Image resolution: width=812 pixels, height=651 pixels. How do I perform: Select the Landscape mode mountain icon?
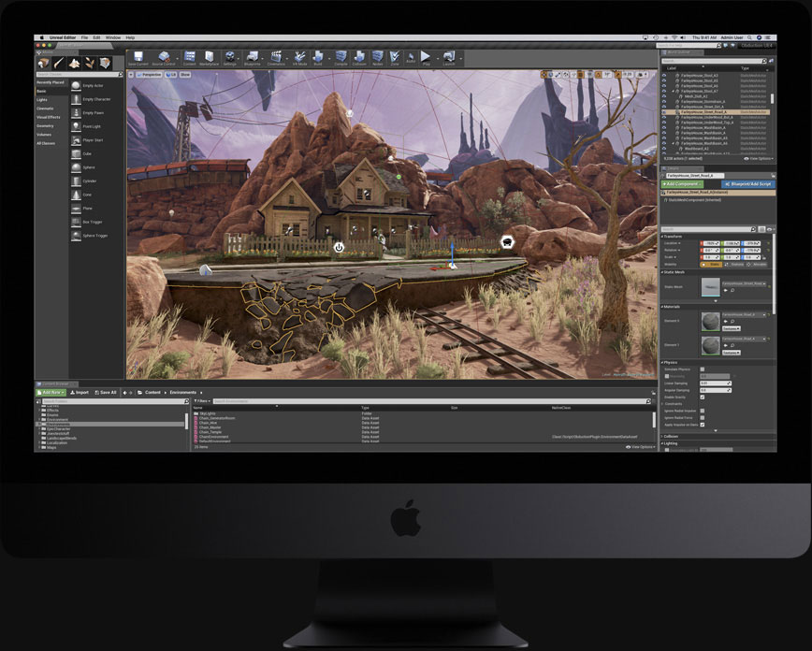click(x=75, y=63)
